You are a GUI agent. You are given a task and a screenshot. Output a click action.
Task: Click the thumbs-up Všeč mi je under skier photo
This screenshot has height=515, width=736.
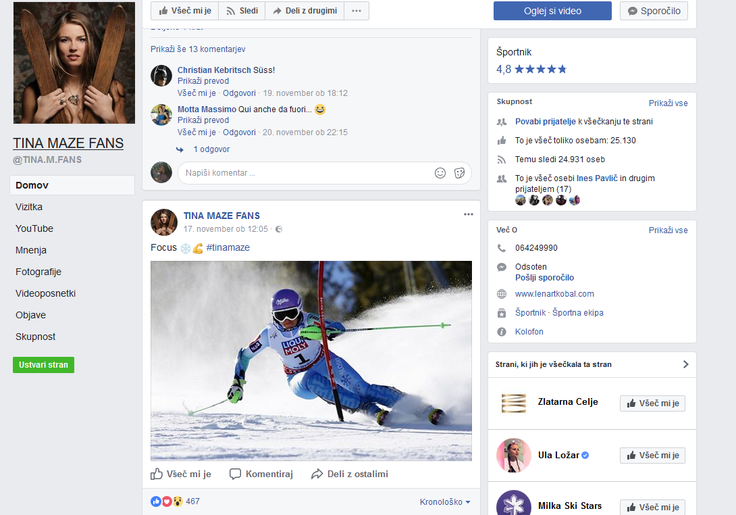pyautogui.click(x=181, y=474)
